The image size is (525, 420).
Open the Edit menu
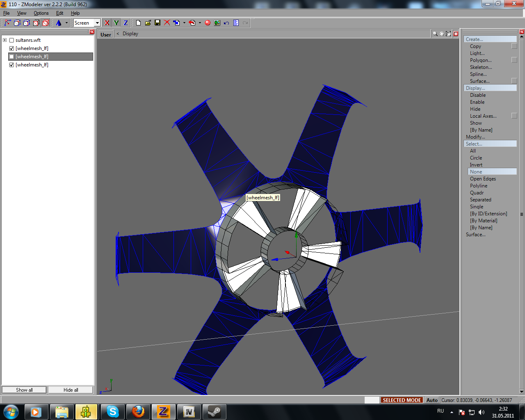(x=60, y=13)
